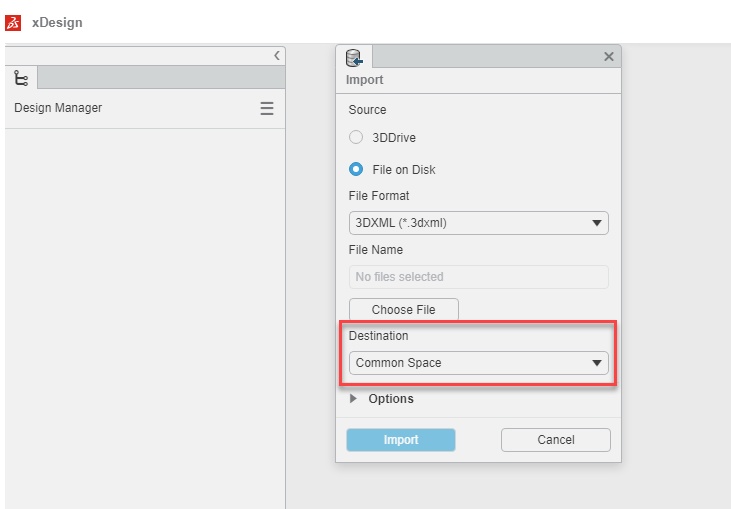The height and width of the screenshot is (509, 731).
Task: Open the Destination Common Space dropdown
Action: [478, 363]
